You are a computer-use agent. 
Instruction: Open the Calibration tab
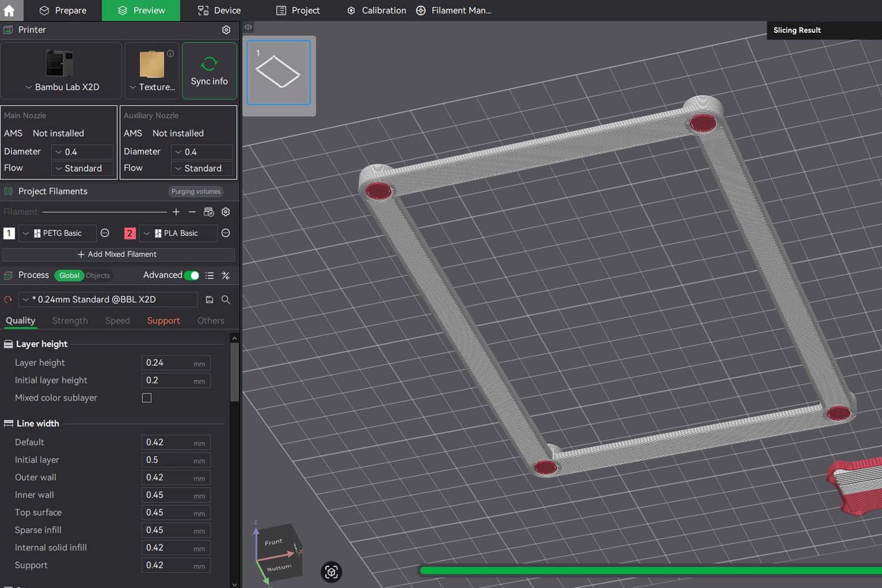click(x=376, y=11)
